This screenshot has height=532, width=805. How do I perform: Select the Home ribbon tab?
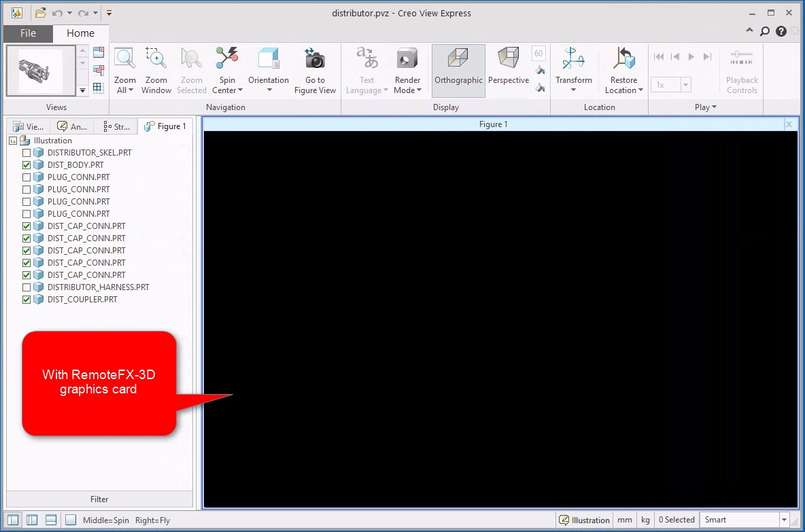pos(81,33)
